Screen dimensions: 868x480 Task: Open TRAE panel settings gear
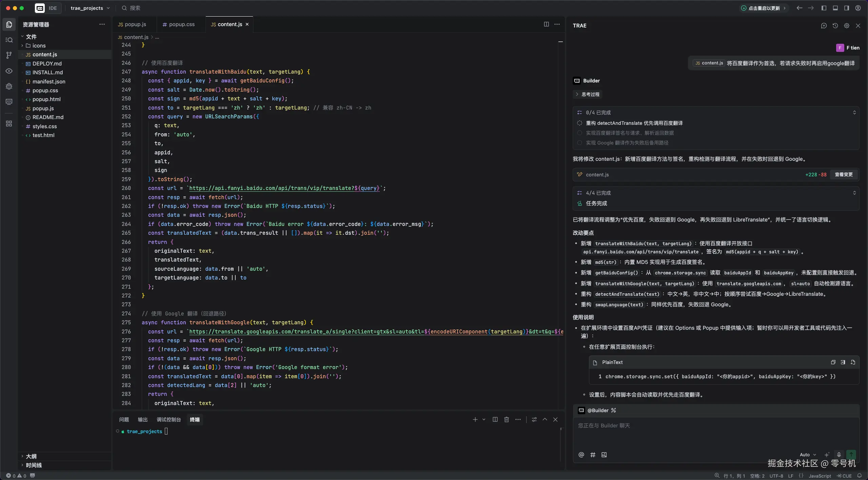click(846, 25)
